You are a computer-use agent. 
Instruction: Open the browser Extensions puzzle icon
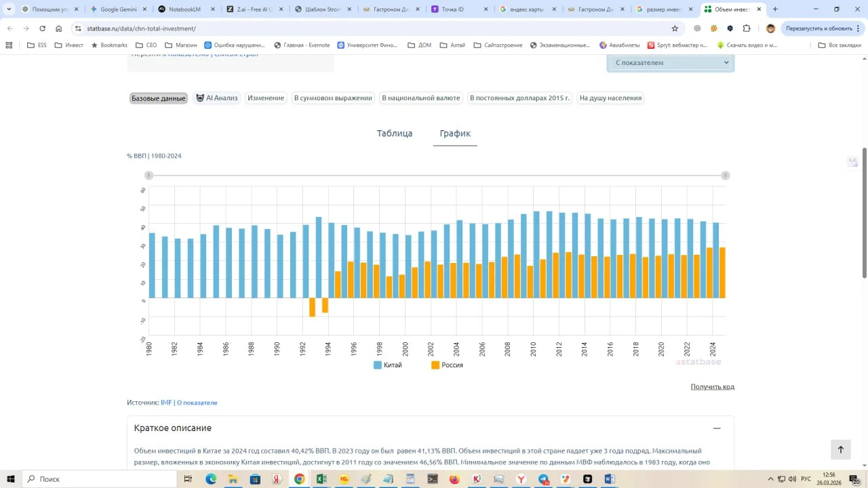[x=747, y=28]
